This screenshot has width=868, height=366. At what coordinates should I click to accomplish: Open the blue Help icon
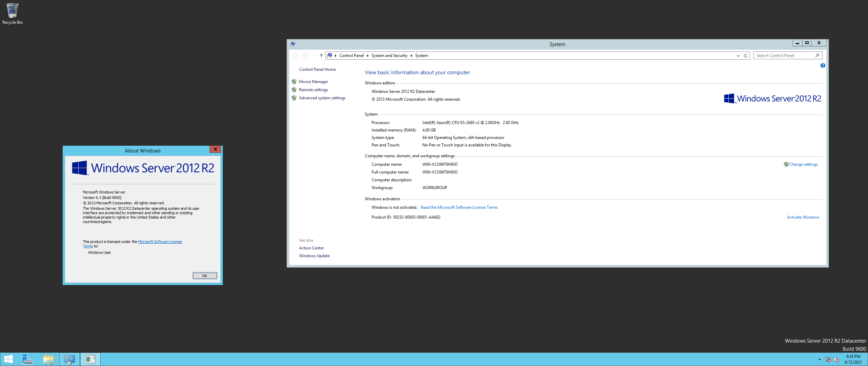tap(823, 65)
